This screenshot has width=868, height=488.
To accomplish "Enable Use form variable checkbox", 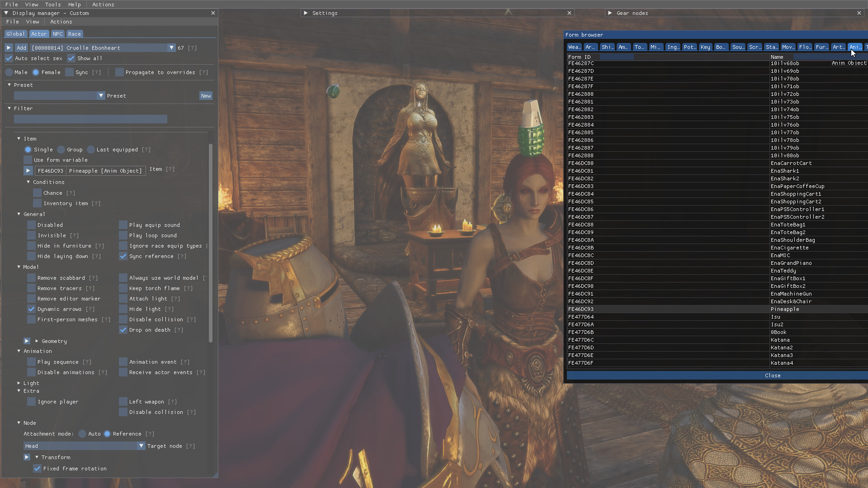I will [28, 160].
